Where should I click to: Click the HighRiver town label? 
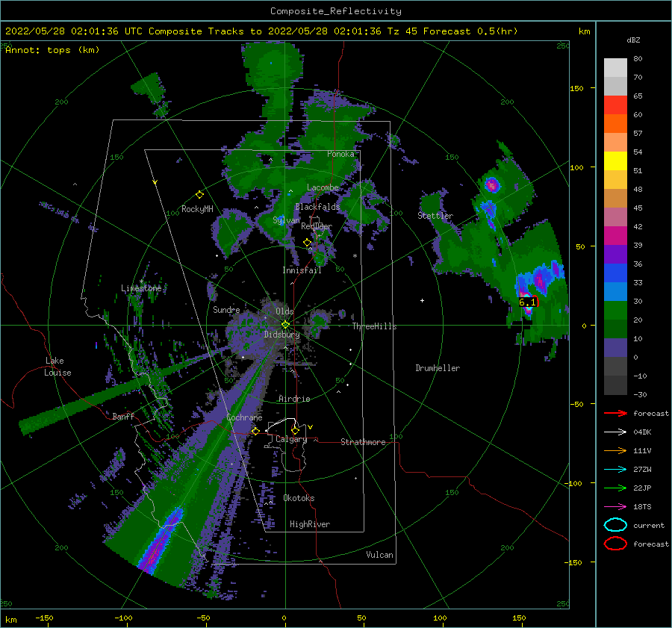pyautogui.click(x=310, y=524)
